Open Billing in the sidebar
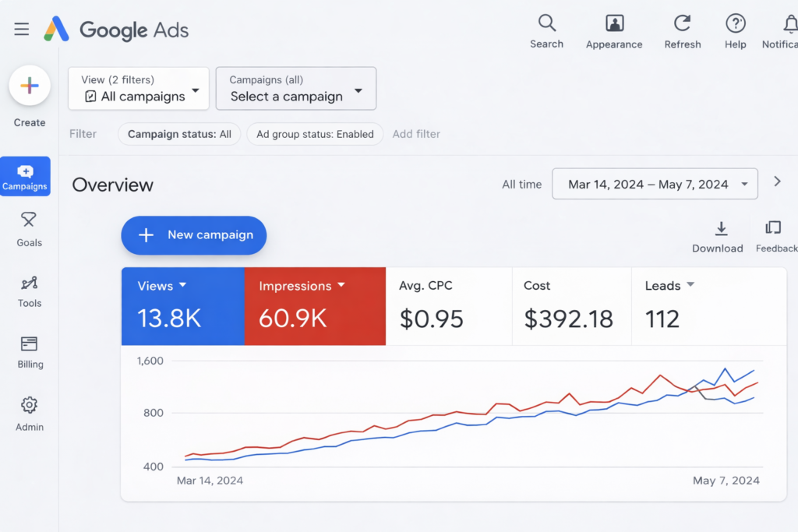 tap(30, 351)
